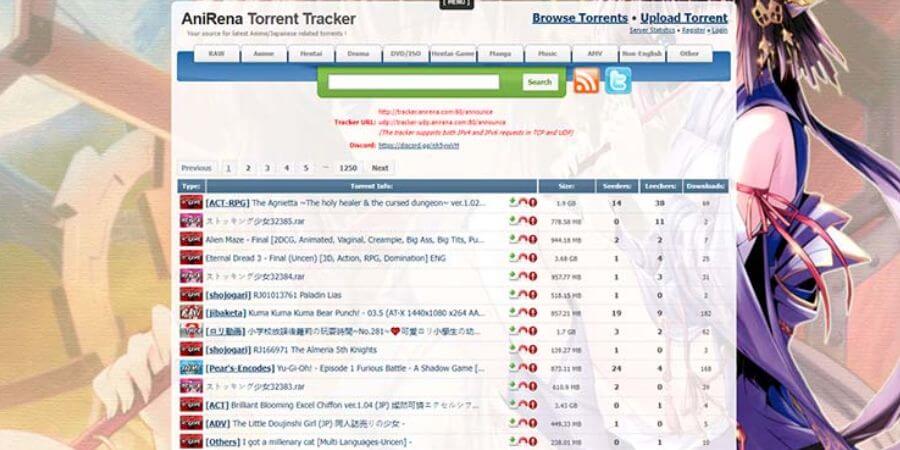Open the Music category tab
Screen dimensions: 900x450
click(547, 54)
